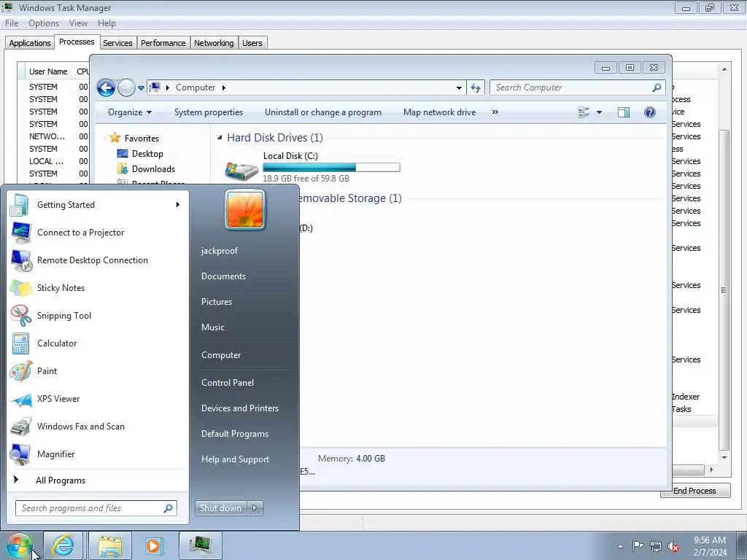Open Control Panel from Start menu

pyautogui.click(x=228, y=383)
